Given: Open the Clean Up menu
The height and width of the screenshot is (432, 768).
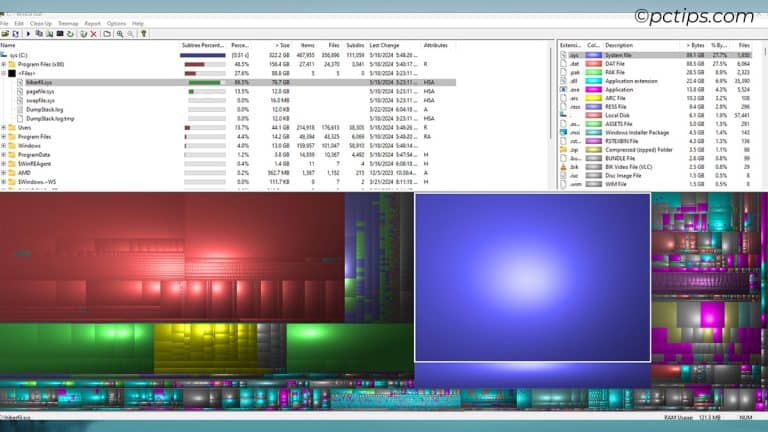Looking at the screenshot, I should (40, 23).
